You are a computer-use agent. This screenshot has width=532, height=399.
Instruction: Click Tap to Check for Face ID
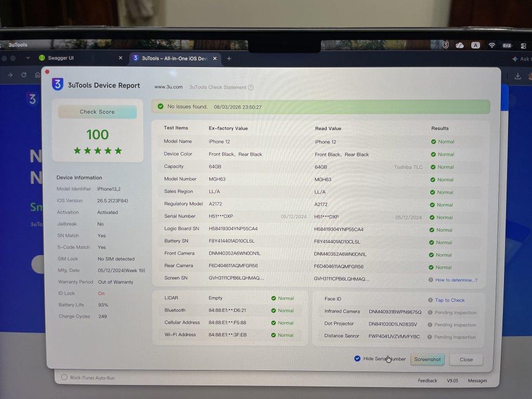(x=449, y=300)
